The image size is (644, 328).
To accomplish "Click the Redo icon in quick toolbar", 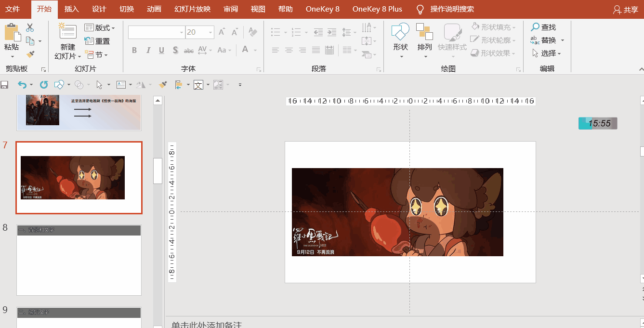I will tap(44, 85).
